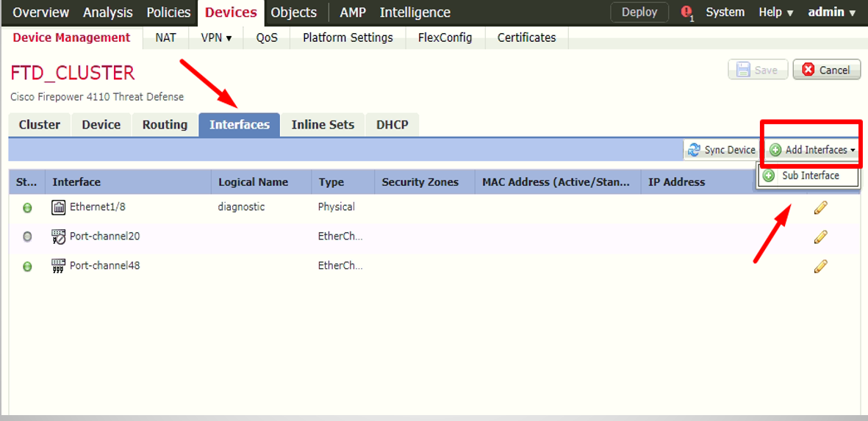Click the edit pencil for Port-channel20
The width and height of the screenshot is (868, 421).
(820, 237)
